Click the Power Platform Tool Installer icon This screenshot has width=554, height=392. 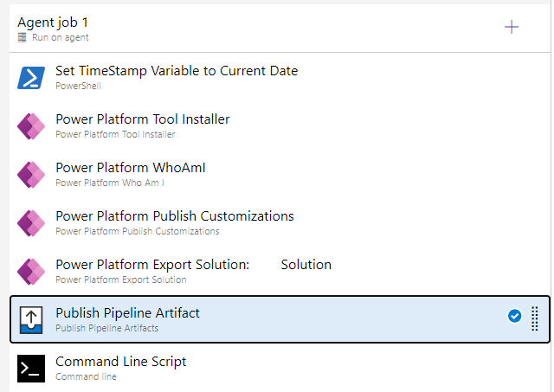[31, 126]
